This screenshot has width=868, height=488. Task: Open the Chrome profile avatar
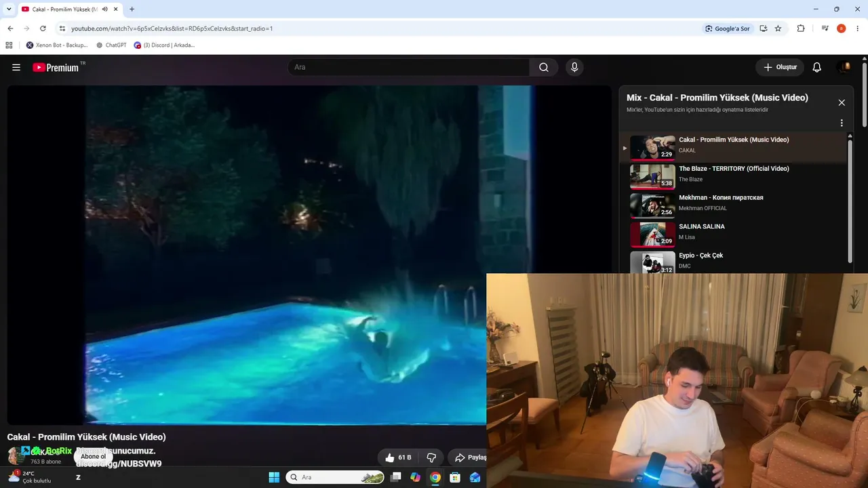842,28
